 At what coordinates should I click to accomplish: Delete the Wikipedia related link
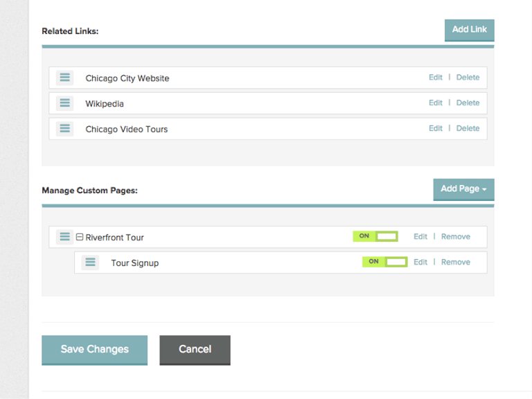coord(468,103)
